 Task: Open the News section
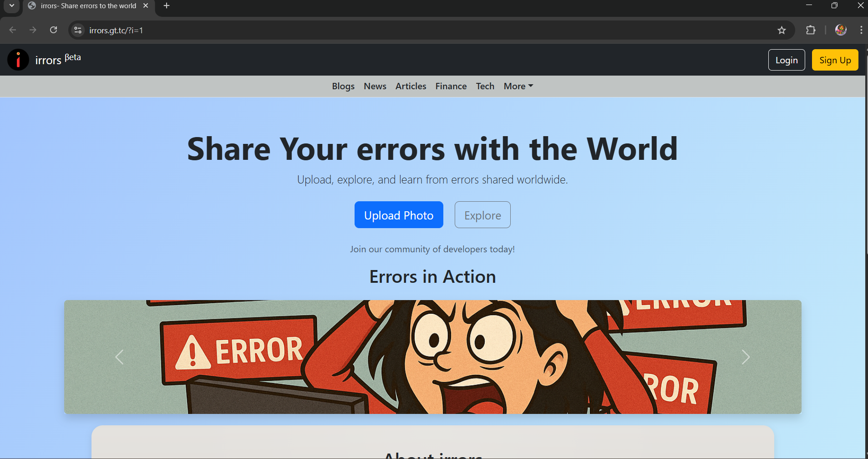click(x=375, y=86)
